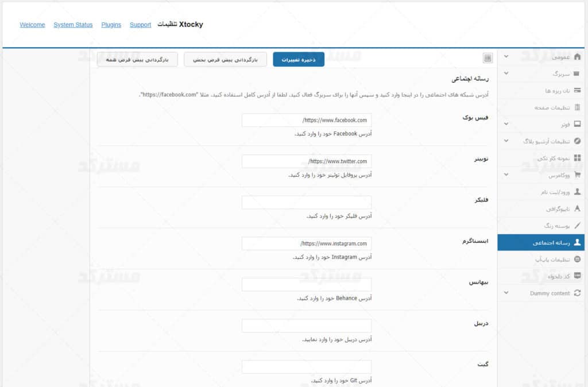Click the refresh icon beside Dummy content
Image resolution: width=588 pixels, height=387 pixels.
(577, 293)
